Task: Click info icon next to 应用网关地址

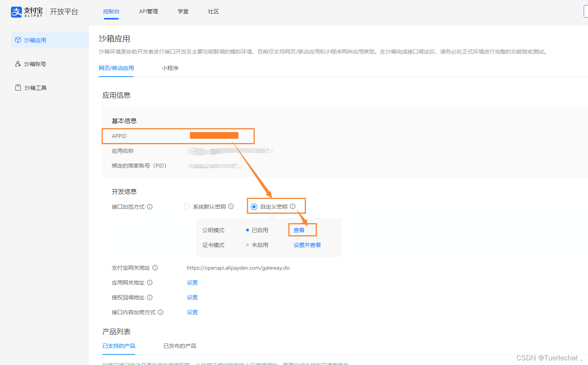Action: point(150,283)
